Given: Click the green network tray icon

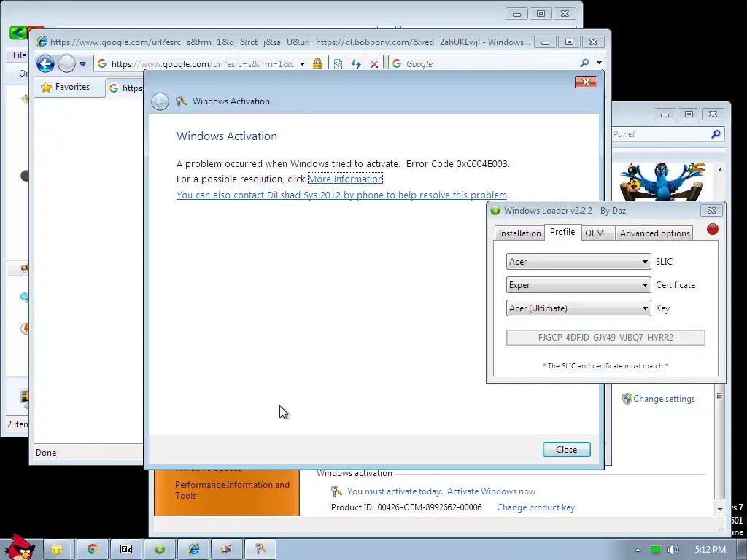Looking at the screenshot, I should [x=656, y=550].
